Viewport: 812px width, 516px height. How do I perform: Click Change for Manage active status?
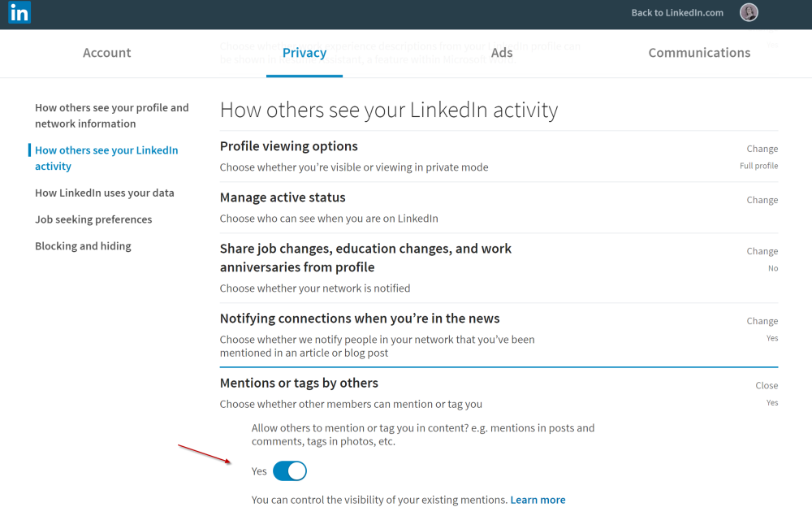[762, 200]
